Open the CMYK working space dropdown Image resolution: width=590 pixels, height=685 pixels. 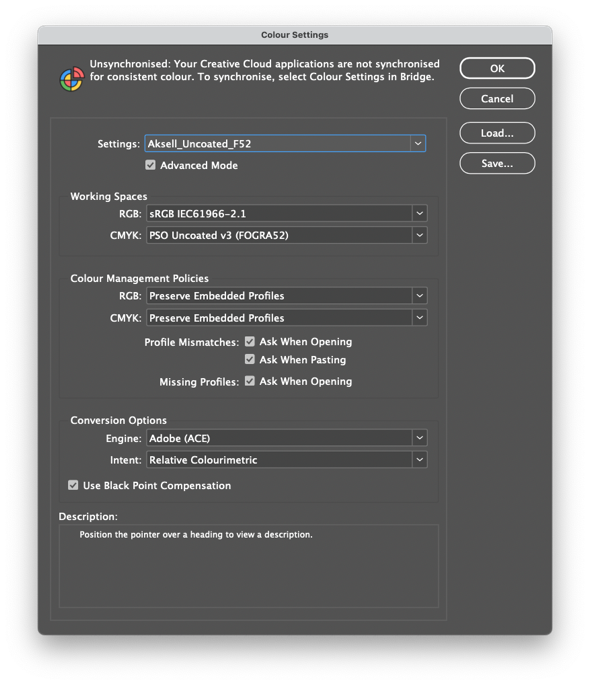[420, 235]
